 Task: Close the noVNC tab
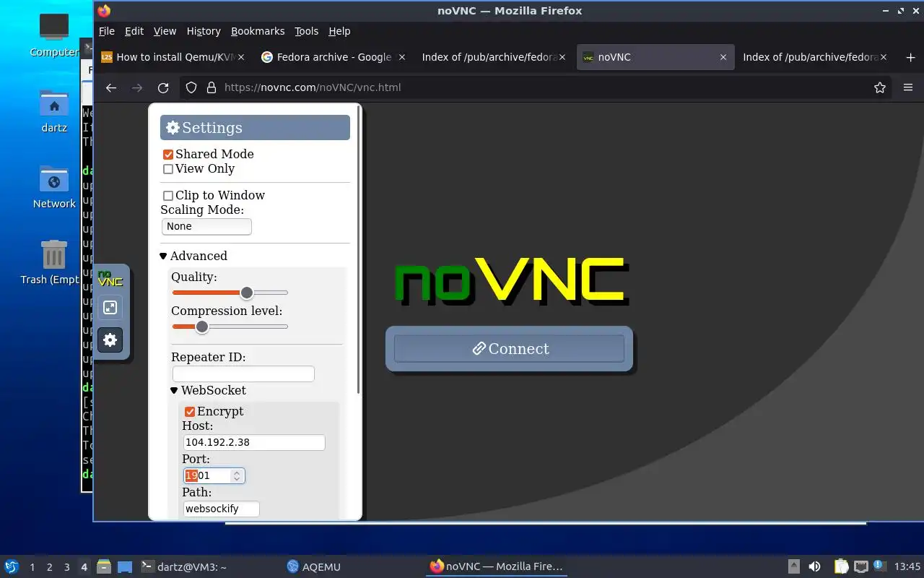point(723,57)
